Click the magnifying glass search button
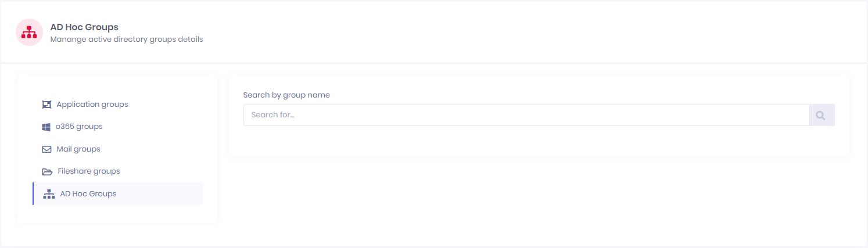 coord(822,115)
